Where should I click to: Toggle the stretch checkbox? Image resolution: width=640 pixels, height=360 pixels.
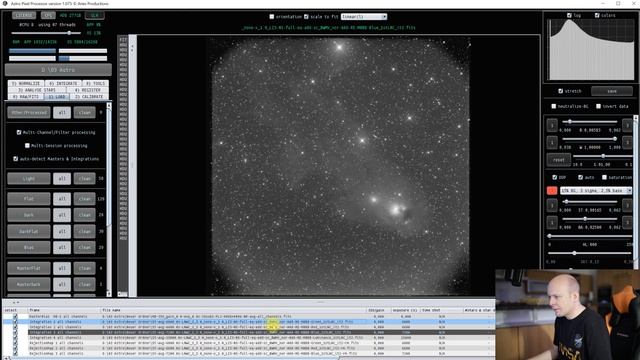click(x=560, y=91)
